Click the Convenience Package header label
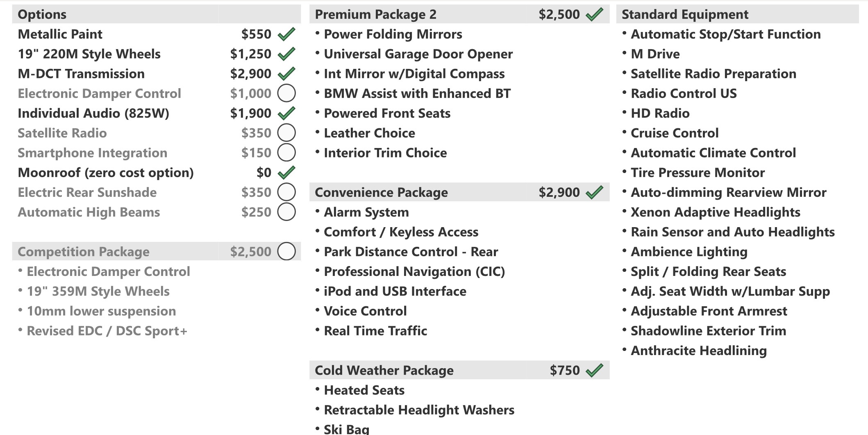868x435 pixels. (x=381, y=192)
